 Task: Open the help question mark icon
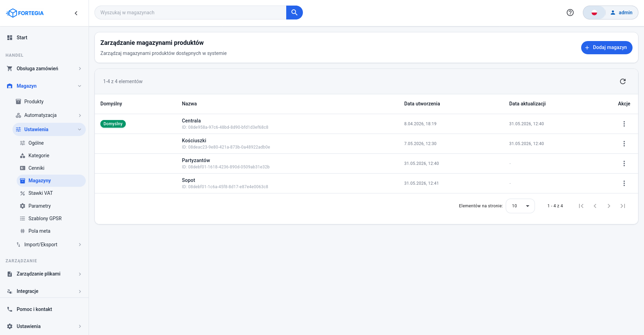570,13
